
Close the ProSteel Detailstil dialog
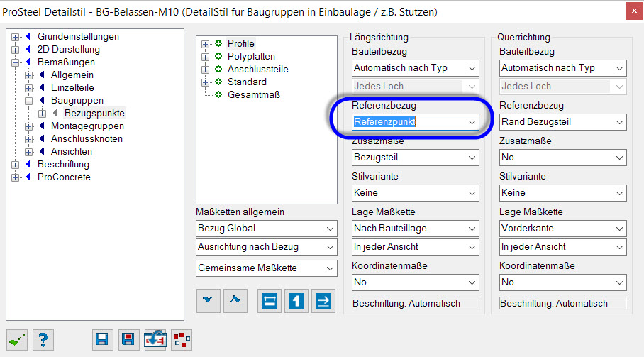point(634,11)
